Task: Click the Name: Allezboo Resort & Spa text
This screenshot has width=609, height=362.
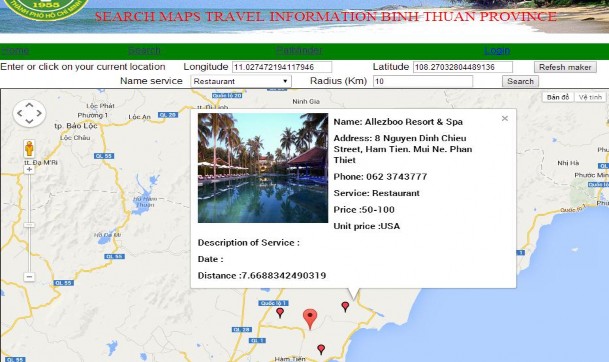Action: [398, 122]
